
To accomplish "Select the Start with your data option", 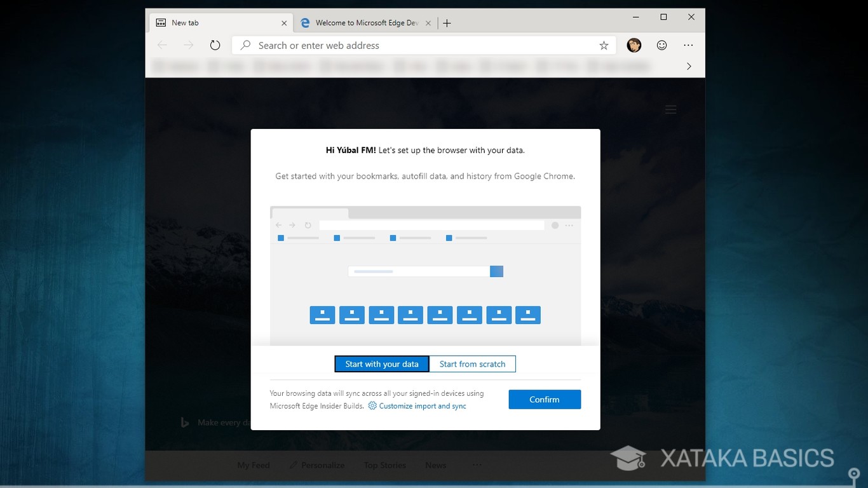I will coord(381,363).
